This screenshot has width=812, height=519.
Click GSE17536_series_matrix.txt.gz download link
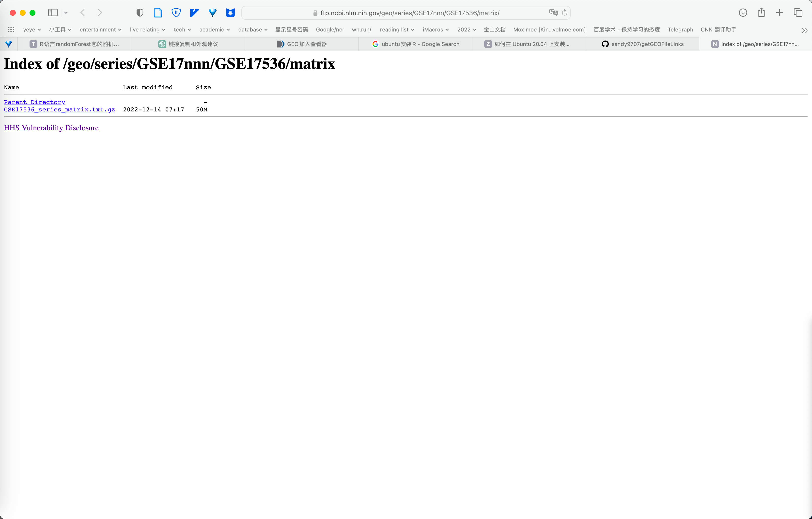(x=59, y=109)
